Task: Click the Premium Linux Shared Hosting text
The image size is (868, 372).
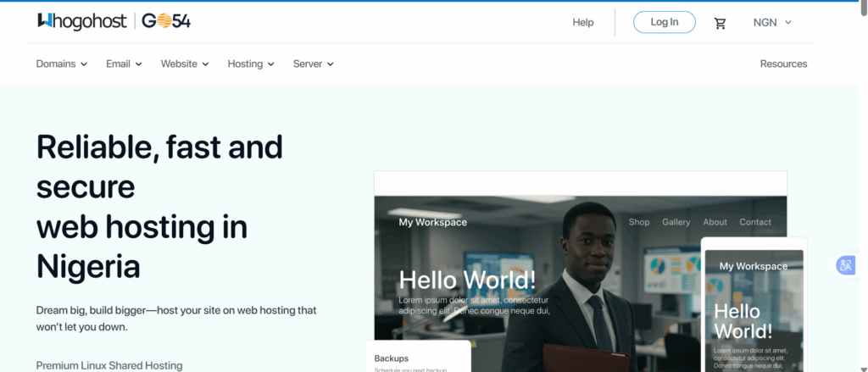Action: click(109, 365)
